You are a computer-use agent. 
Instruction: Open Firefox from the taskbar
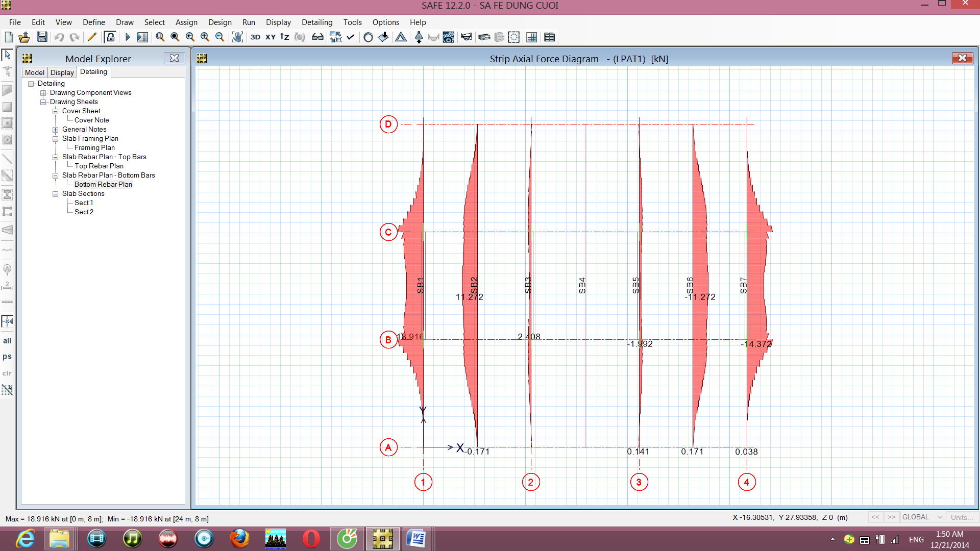pos(239,539)
